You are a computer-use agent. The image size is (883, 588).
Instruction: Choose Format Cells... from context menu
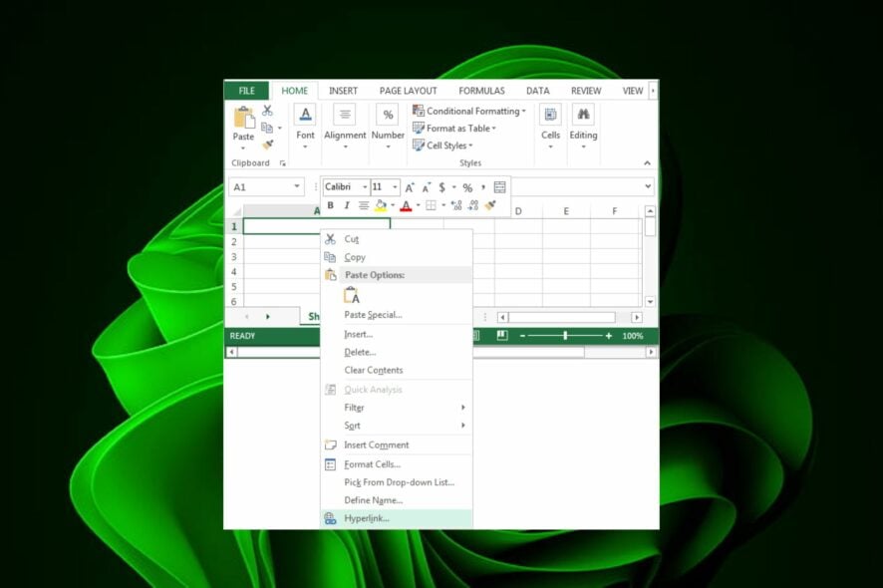coord(397,464)
